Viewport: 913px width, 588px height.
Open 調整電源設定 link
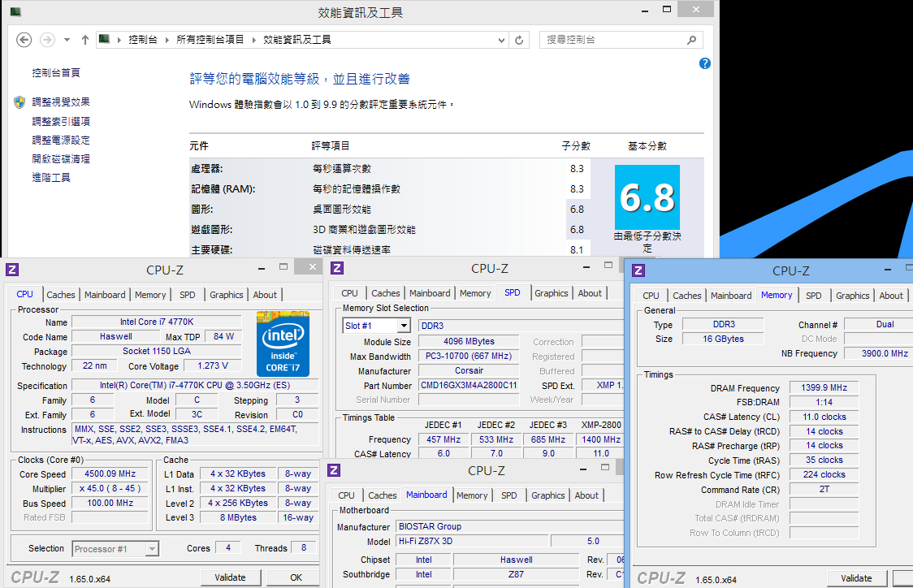(x=61, y=141)
